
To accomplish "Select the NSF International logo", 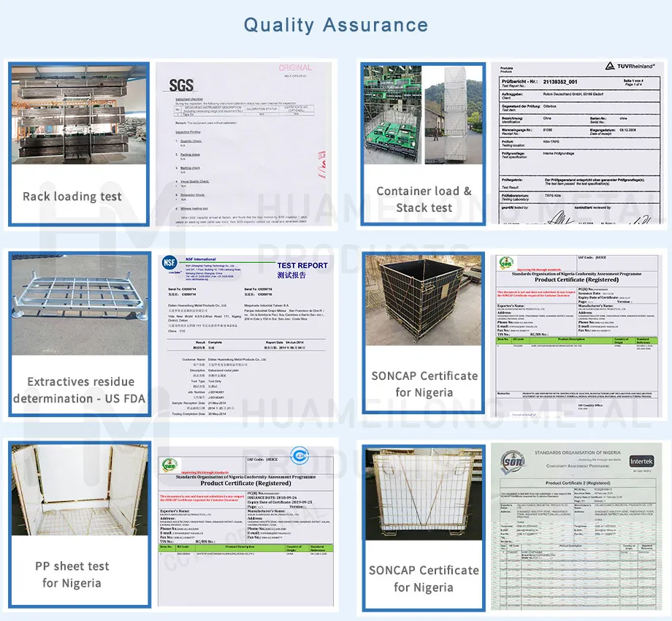I will [x=170, y=263].
